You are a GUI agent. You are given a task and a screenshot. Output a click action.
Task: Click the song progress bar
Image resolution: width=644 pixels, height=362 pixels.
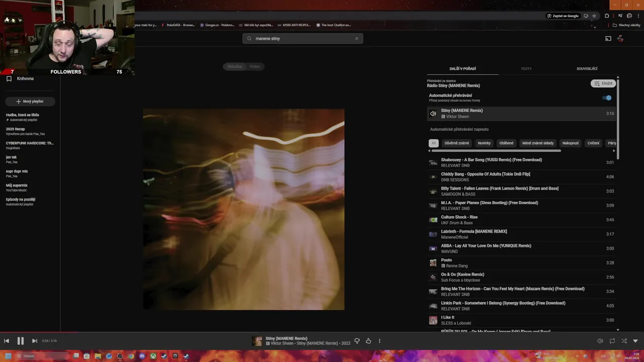(322, 332)
